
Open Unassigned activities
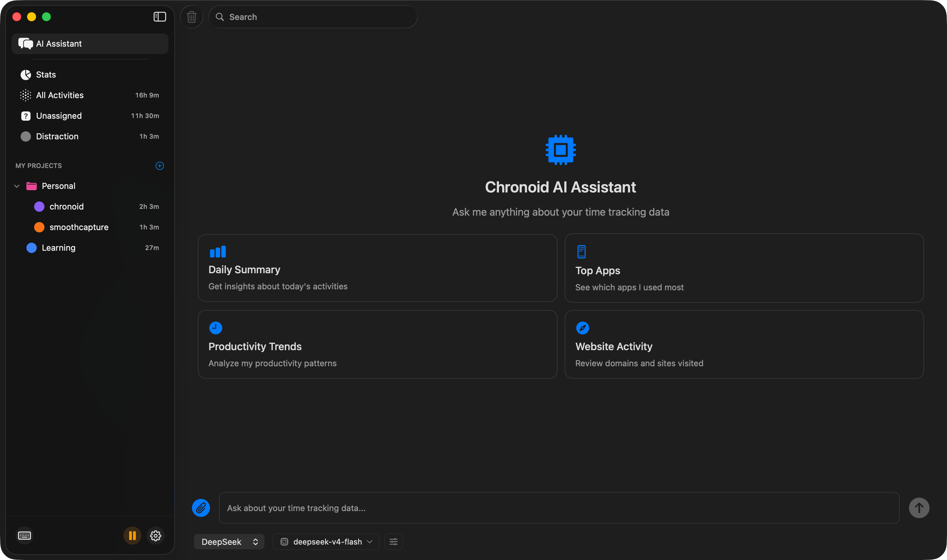[90, 116]
